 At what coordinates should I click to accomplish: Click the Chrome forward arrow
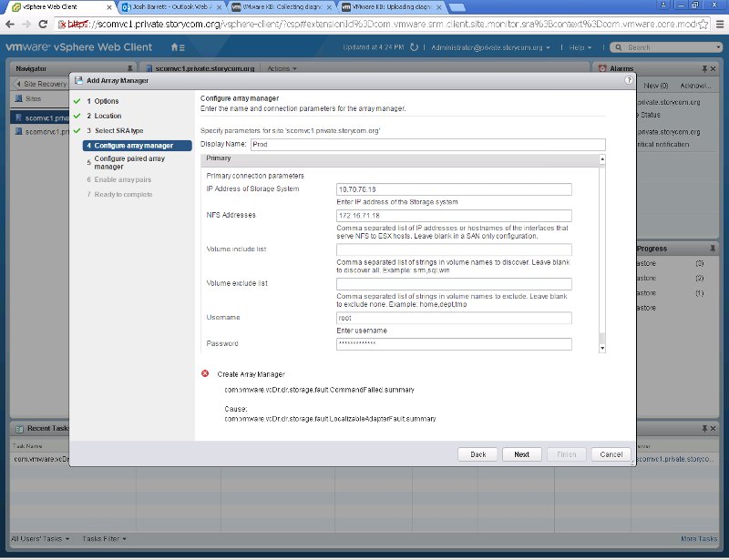[26, 25]
